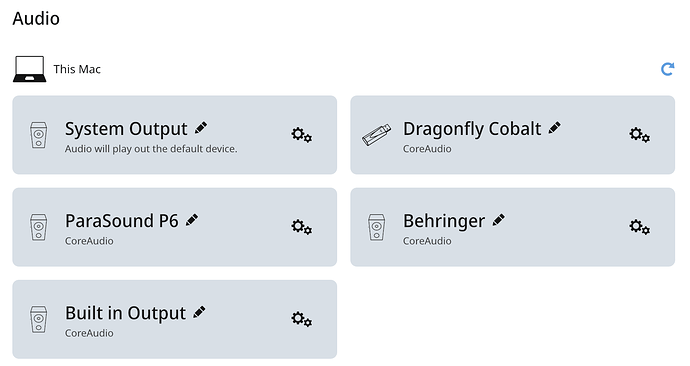
Task: Edit Dragonfly Cobalt name via pencil
Action: click(554, 128)
